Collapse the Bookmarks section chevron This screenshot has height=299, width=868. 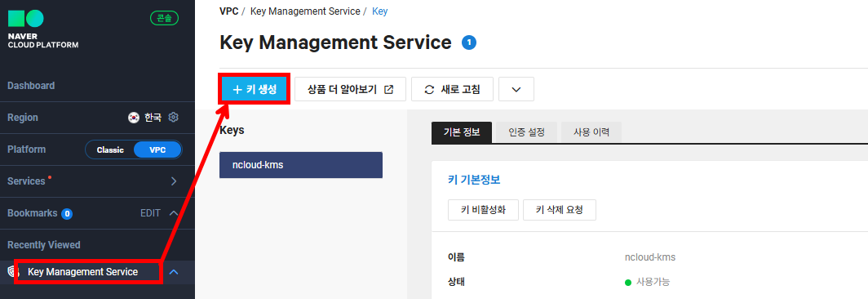(173, 213)
